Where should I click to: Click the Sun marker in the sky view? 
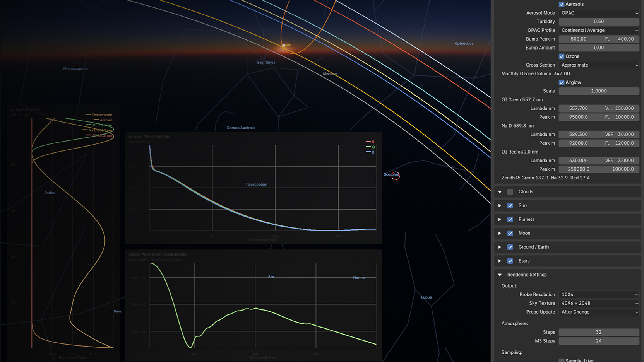pos(284,46)
